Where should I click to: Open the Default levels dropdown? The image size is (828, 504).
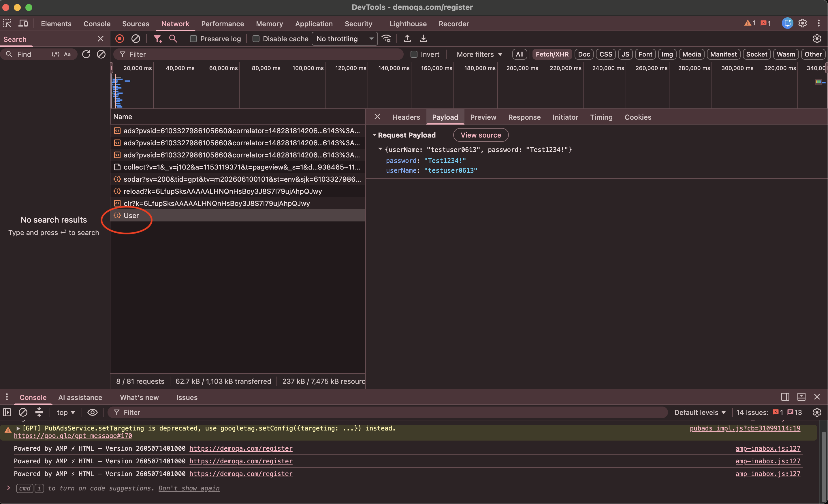tap(700, 412)
